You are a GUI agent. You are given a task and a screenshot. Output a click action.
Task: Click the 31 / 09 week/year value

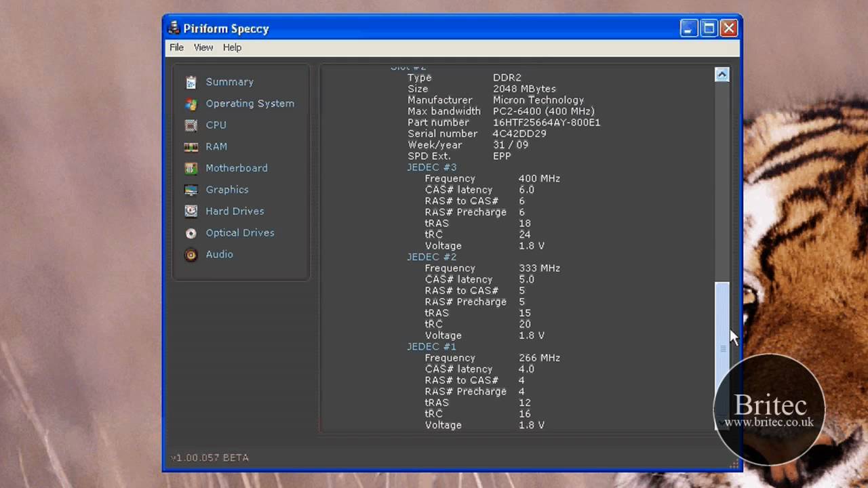click(x=510, y=145)
